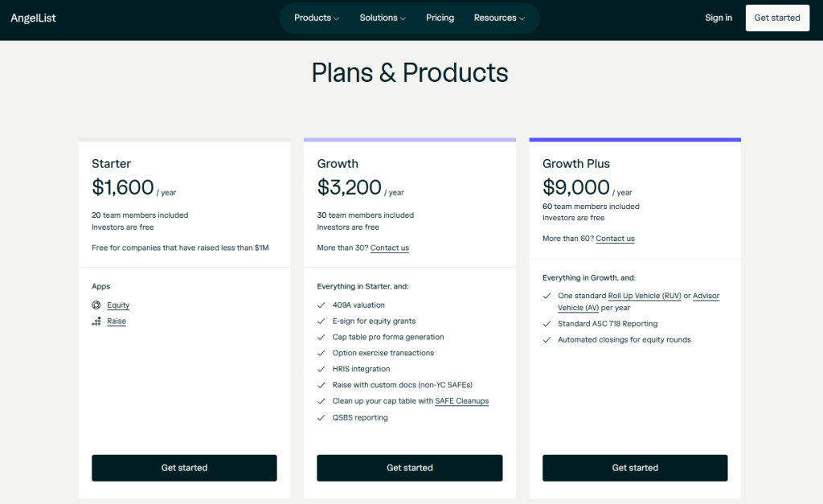Open the SAFE Cleanups link
Viewport: 823px width, 504px height.
point(461,401)
